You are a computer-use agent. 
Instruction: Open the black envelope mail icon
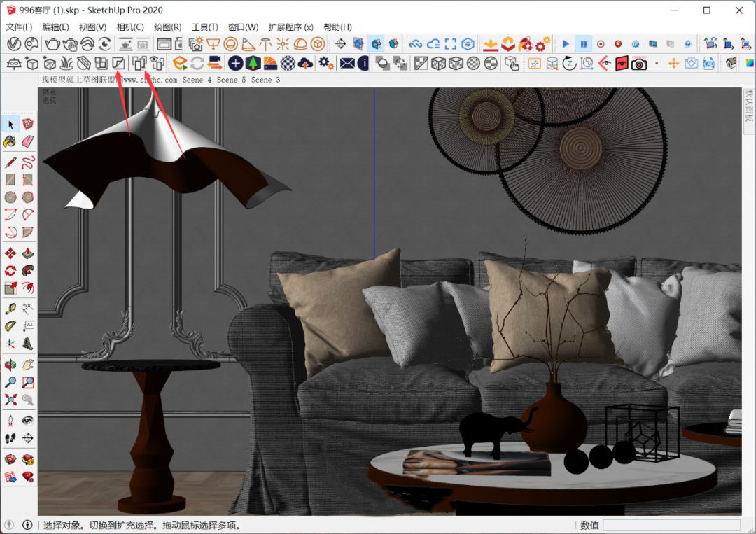click(x=347, y=63)
